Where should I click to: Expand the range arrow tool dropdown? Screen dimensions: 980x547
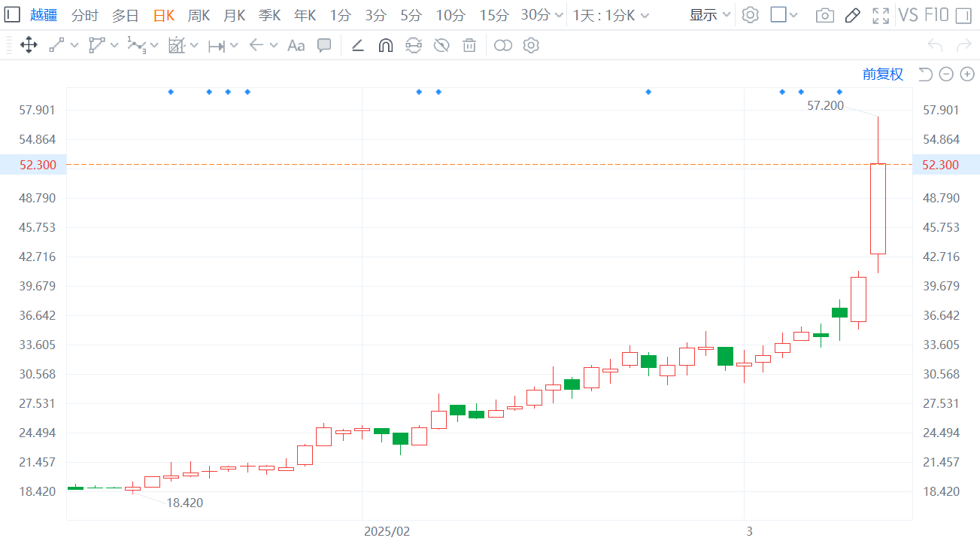[x=234, y=46]
